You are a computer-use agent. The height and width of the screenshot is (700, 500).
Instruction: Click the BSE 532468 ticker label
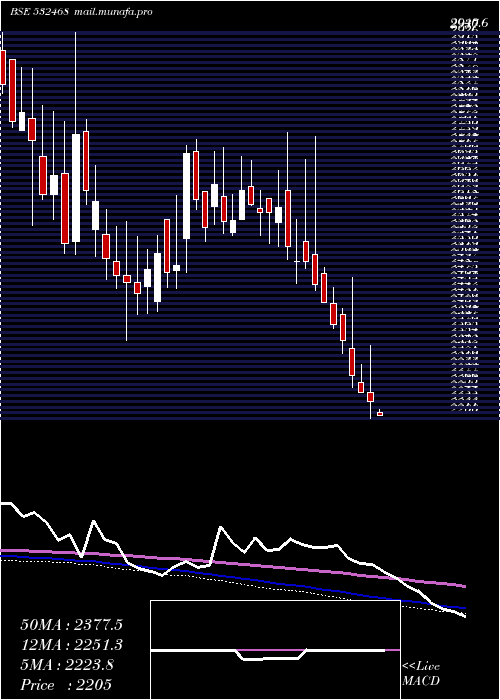click(39, 12)
